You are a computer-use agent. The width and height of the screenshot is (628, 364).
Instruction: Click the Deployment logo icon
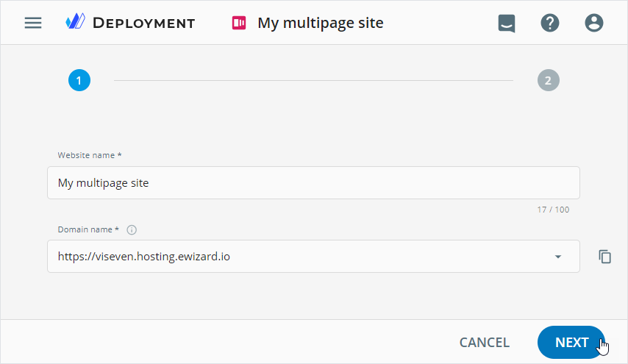76,22
